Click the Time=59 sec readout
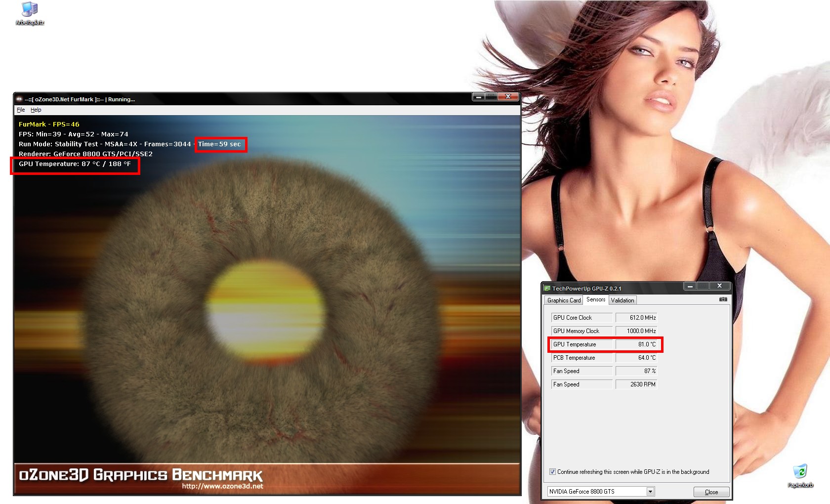Image resolution: width=830 pixels, height=504 pixels. tap(219, 144)
